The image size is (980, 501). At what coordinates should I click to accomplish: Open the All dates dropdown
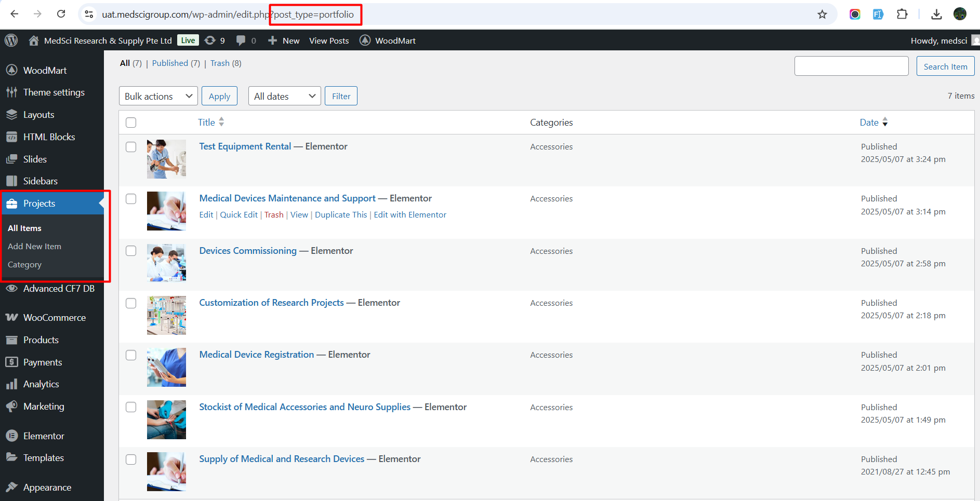285,96
